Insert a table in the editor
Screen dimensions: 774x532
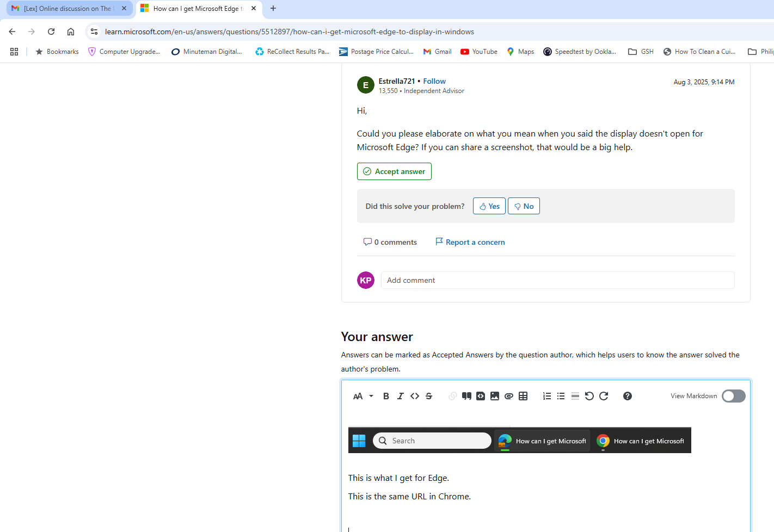(x=523, y=396)
